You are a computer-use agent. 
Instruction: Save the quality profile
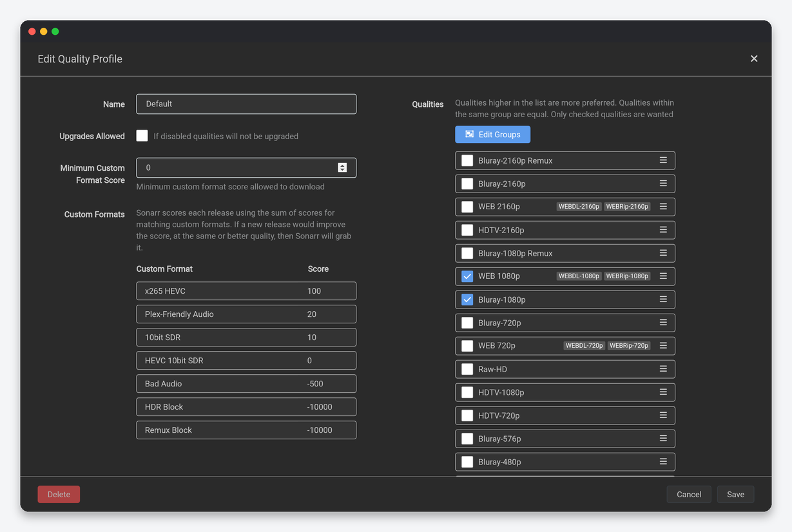(736, 494)
